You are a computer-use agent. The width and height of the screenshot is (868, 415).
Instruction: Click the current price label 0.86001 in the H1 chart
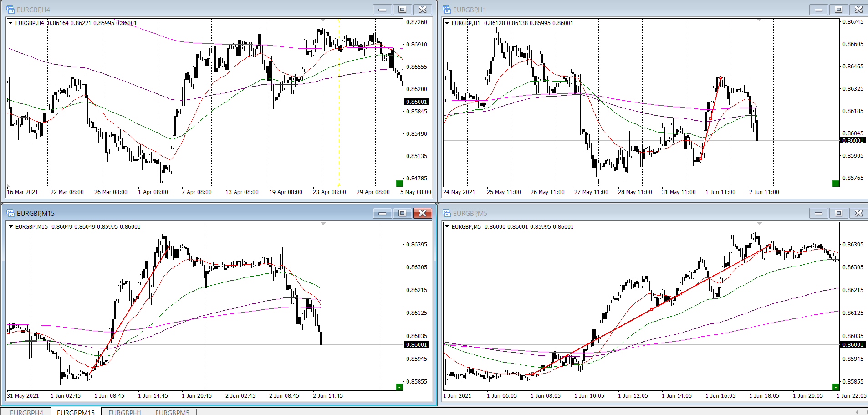pos(853,140)
